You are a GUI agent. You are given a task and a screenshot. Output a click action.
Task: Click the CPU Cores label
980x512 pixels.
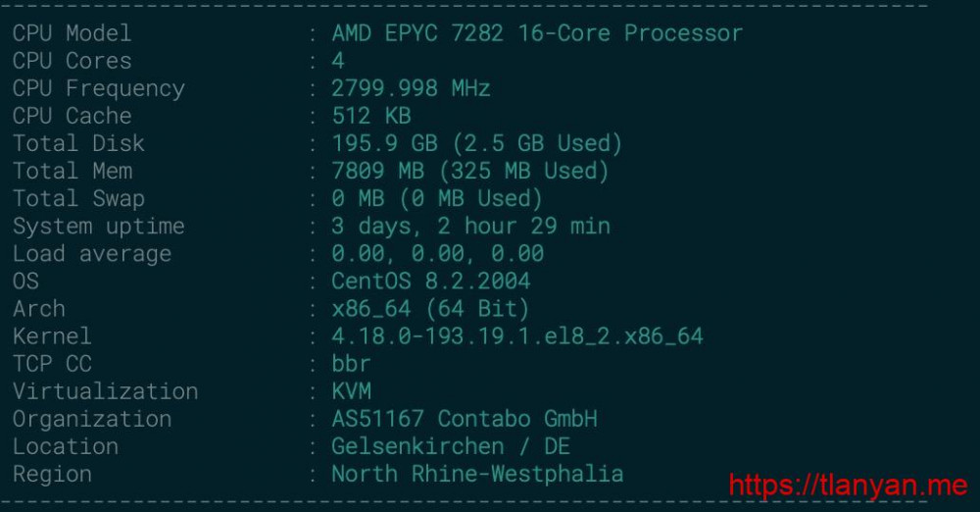pos(72,61)
